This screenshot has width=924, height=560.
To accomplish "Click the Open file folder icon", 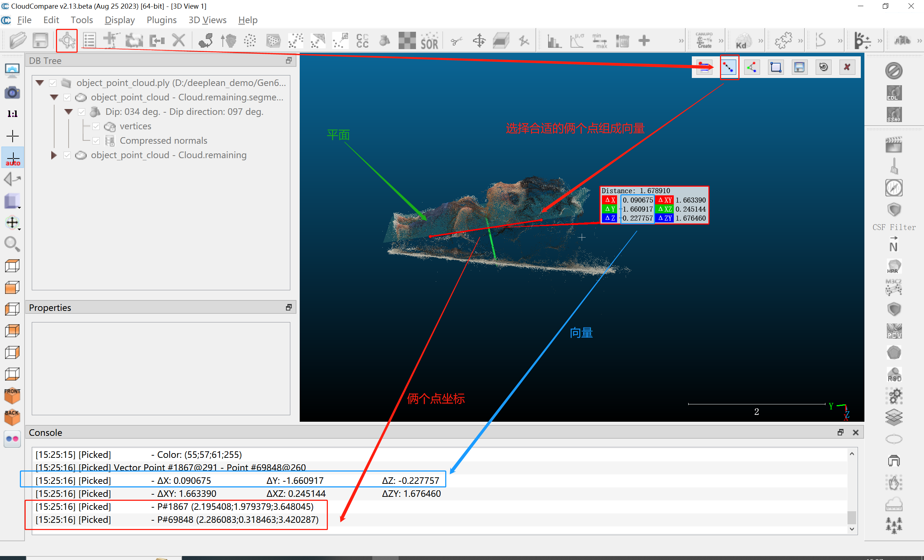I will [x=17, y=40].
